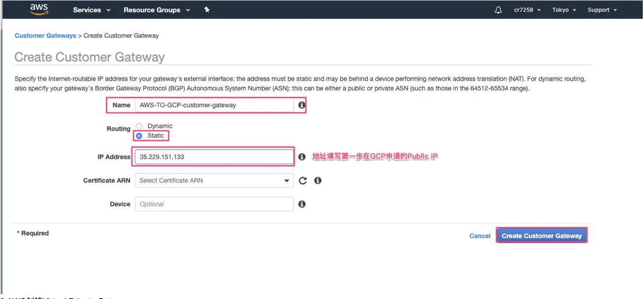Open the cr7258 account menu
The width and height of the screenshot is (644, 299).
click(527, 10)
